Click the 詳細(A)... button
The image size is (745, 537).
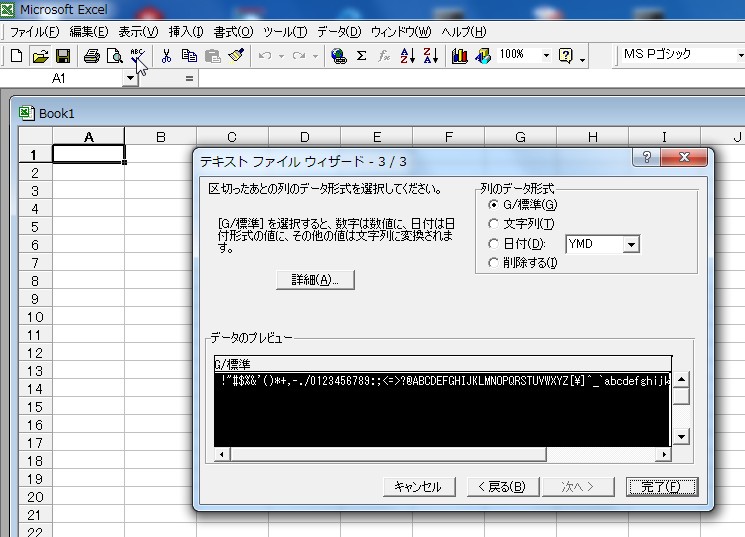click(315, 280)
